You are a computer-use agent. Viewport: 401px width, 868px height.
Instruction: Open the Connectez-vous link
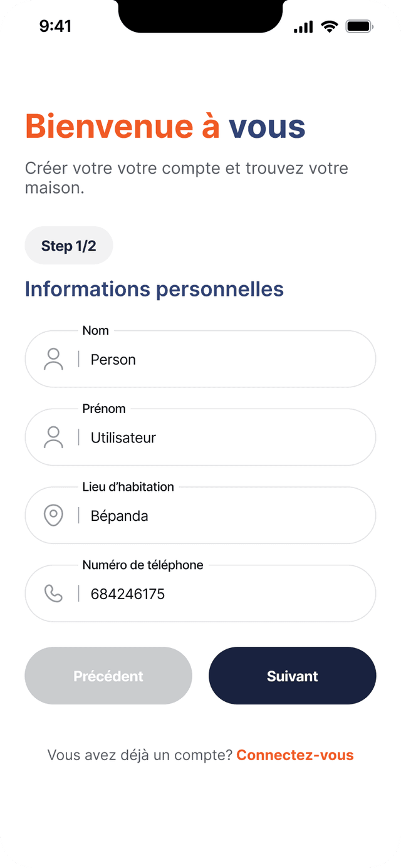point(295,755)
